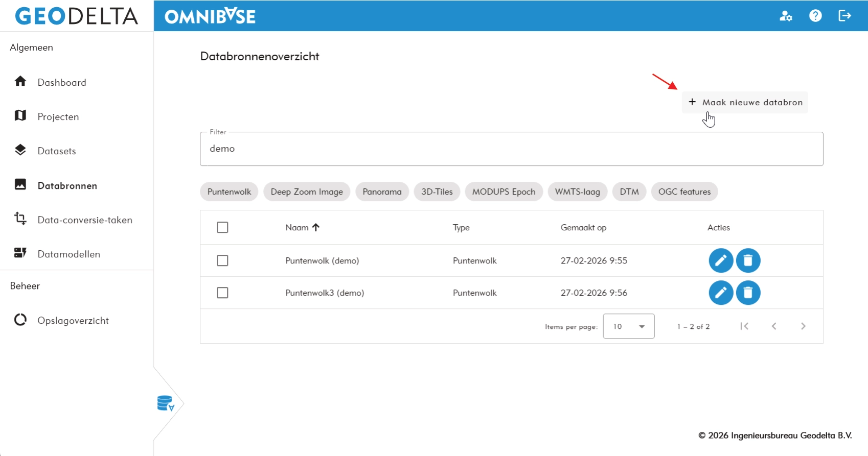Delete the Puntenwolk (demo) data source
Image resolution: width=868 pixels, height=456 pixels.
[748, 260]
